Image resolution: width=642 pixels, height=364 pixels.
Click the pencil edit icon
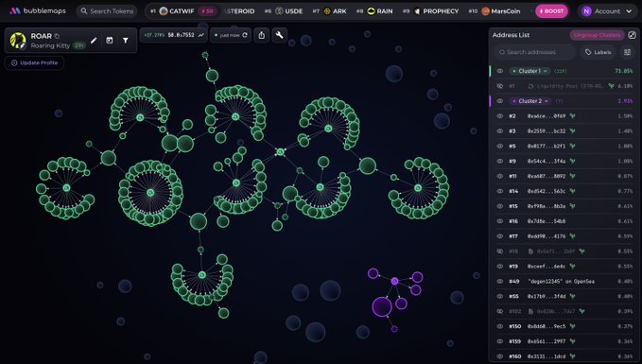click(x=94, y=40)
